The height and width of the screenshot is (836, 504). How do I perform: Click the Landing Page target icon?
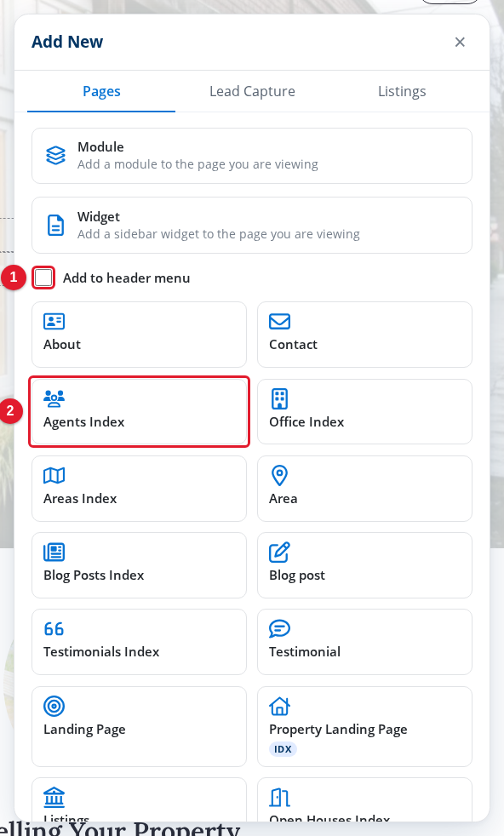tap(54, 706)
